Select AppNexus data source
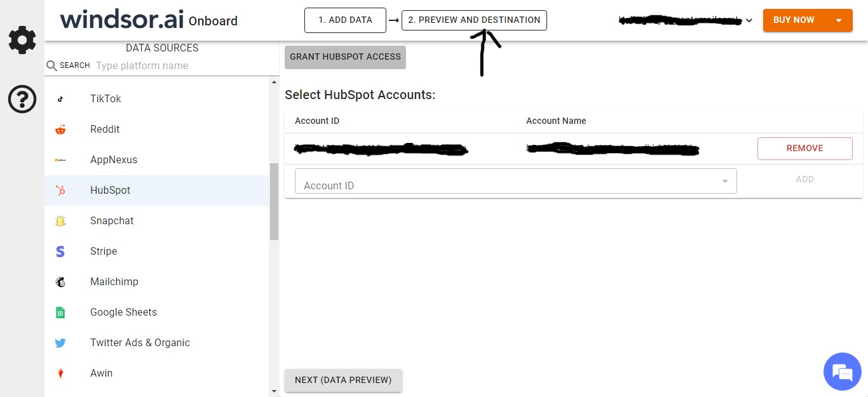Screen dimensions: 868x397 157,160
